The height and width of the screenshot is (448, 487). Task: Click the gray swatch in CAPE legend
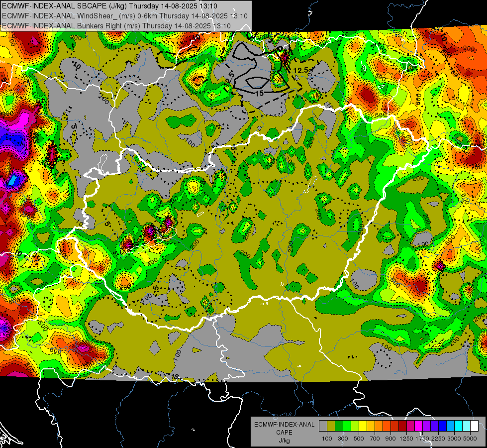pyautogui.click(x=323, y=426)
